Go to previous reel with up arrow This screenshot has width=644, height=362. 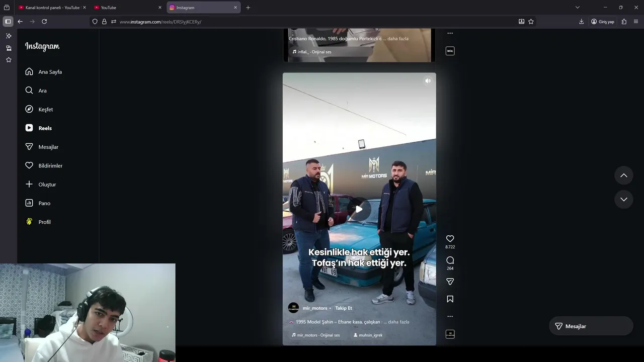[x=624, y=175]
